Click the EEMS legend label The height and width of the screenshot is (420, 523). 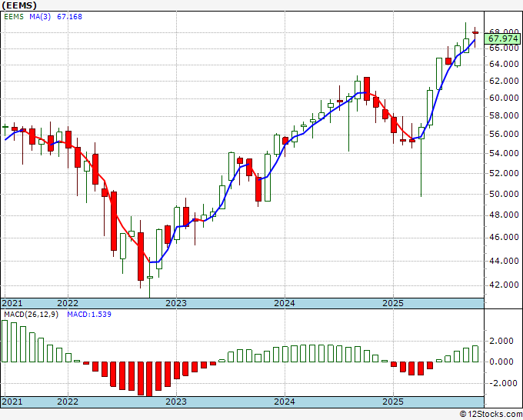(x=14, y=17)
